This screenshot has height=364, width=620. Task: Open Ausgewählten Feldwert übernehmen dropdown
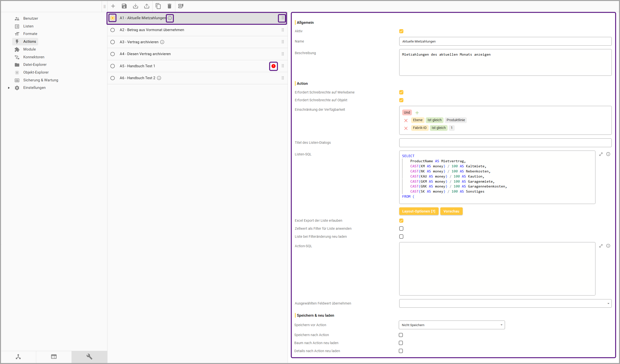(505, 304)
